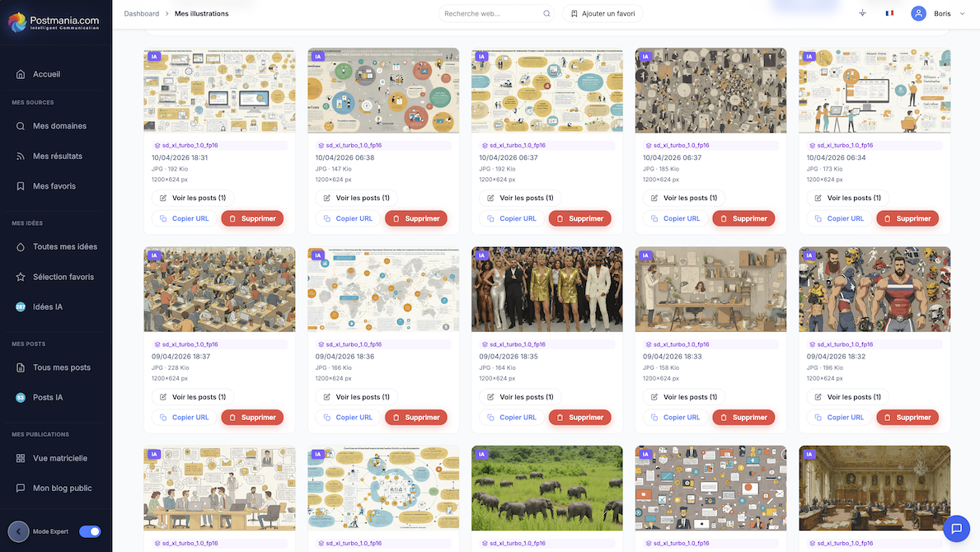
Task: Click Voir les posts for 09/04/2026 18:33
Action: coord(684,397)
